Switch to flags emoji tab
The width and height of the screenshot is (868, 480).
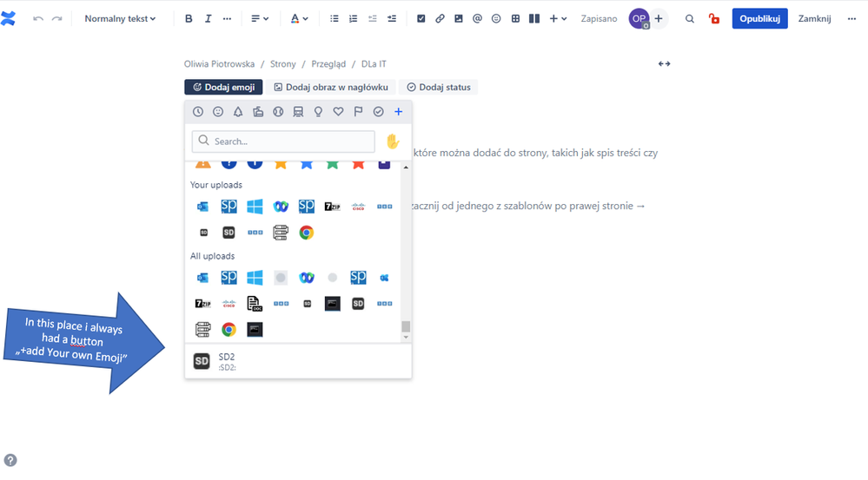click(x=358, y=112)
